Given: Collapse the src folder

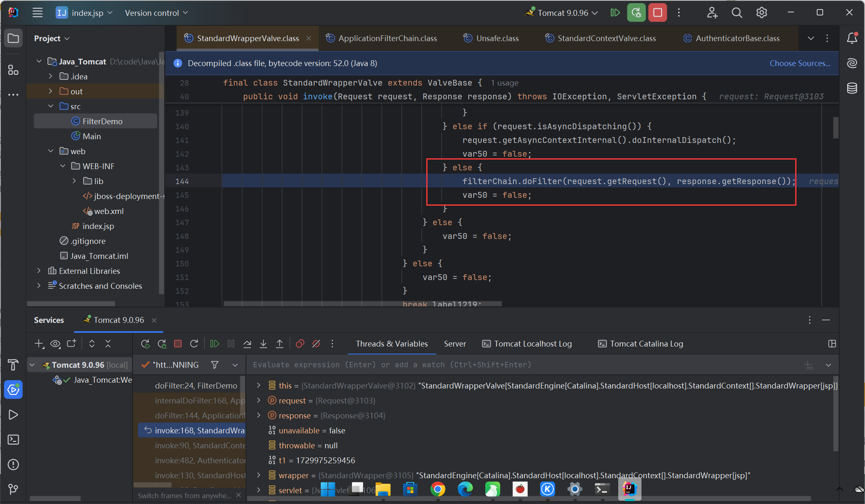Looking at the screenshot, I should tap(51, 106).
